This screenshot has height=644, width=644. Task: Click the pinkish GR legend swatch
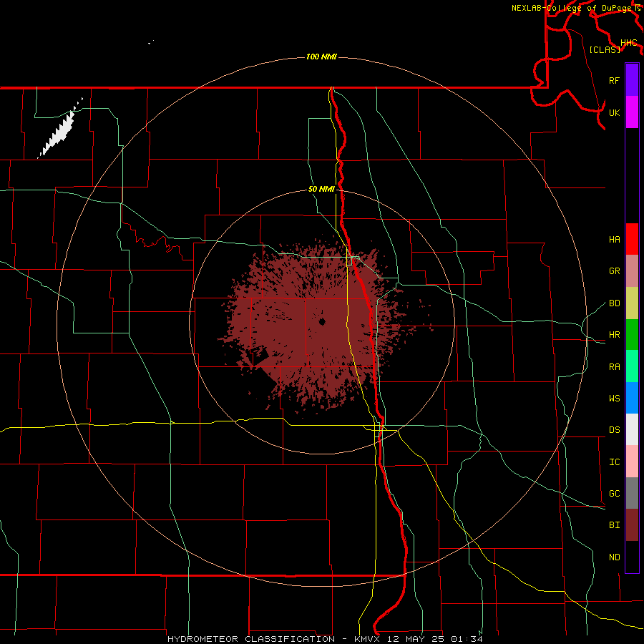632,271
